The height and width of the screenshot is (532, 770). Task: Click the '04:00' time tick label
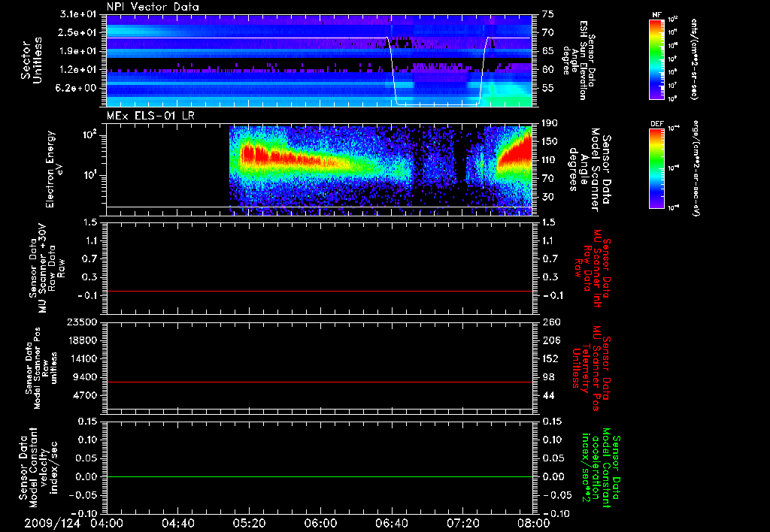(107, 523)
